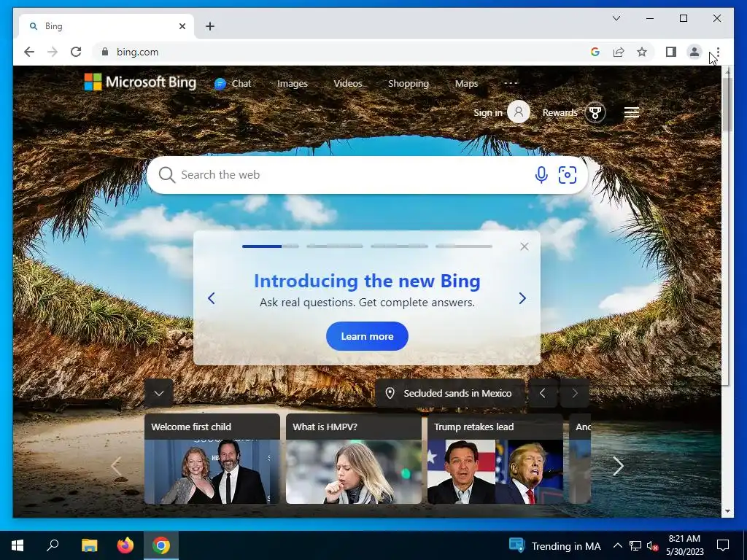Open File Explorer from taskbar

pos(89,545)
